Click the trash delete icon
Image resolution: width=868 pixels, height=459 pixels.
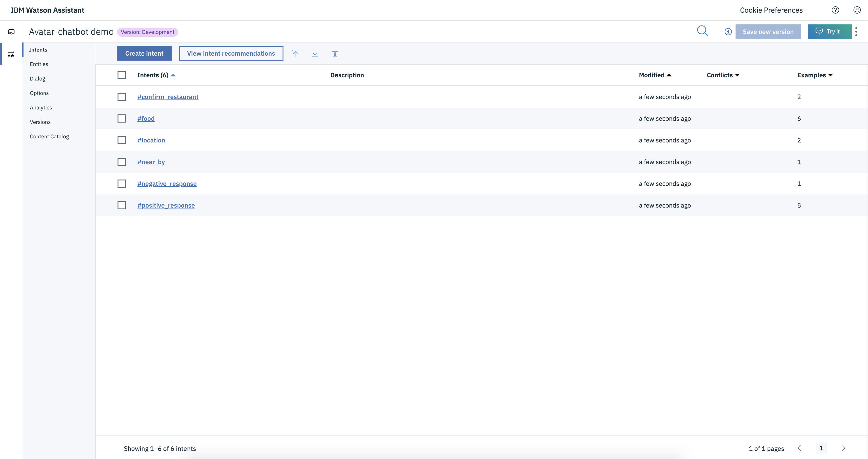coord(335,53)
